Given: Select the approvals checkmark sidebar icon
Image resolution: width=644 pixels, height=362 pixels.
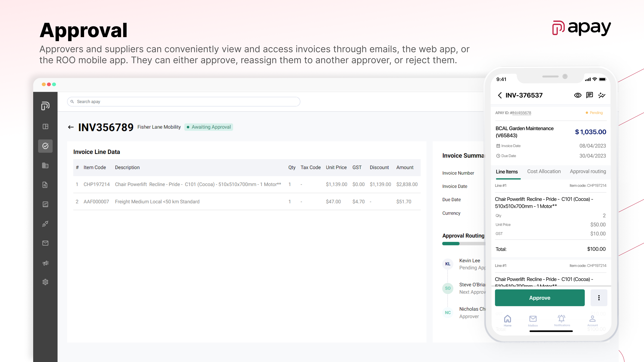Looking at the screenshot, I should (45, 146).
